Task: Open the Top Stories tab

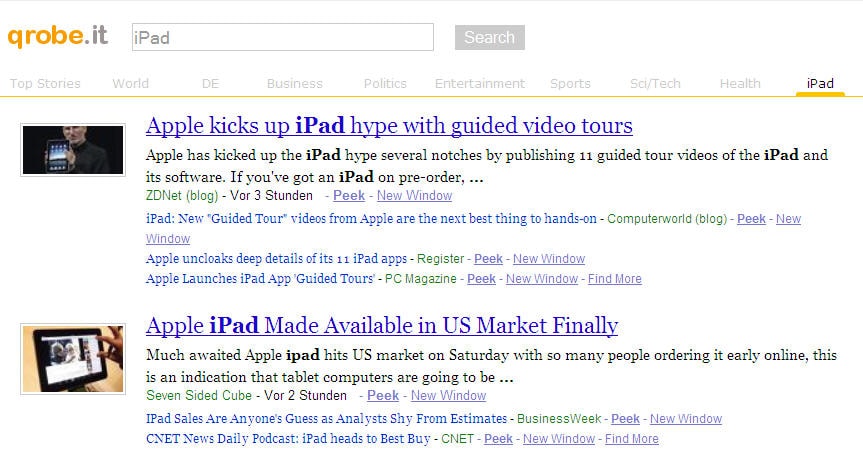Action: click(x=45, y=84)
